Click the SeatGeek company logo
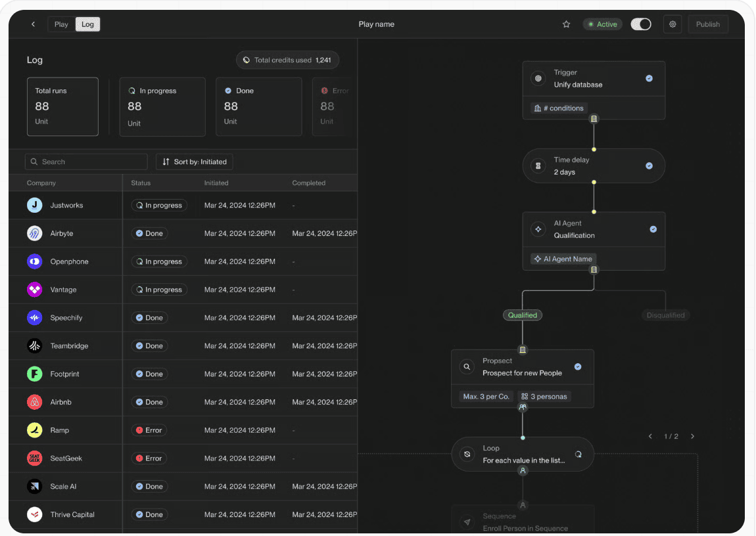The width and height of the screenshot is (756, 536). pos(35,458)
